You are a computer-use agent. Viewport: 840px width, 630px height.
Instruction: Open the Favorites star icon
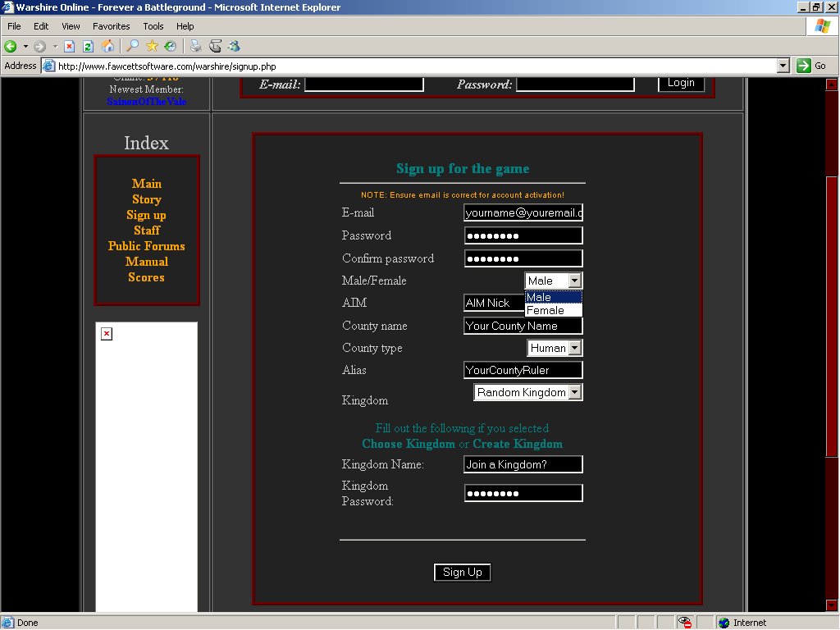[x=152, y=46]
